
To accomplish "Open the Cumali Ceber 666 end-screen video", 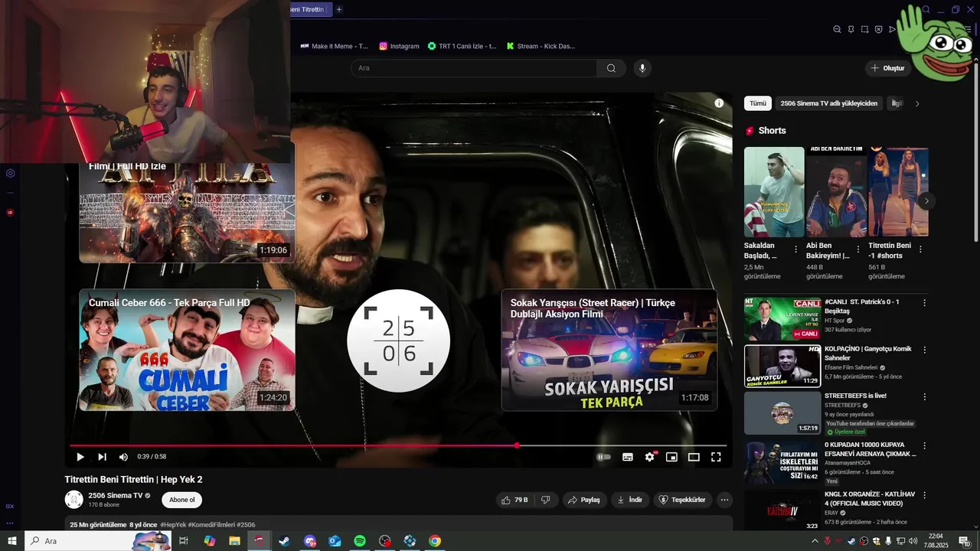I will [187, 350].
